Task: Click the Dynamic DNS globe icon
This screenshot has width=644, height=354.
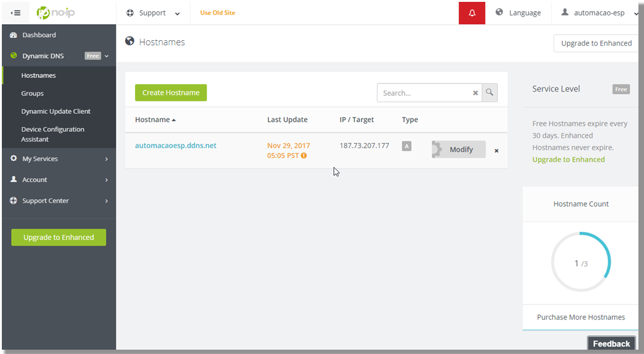Action: 14,56
